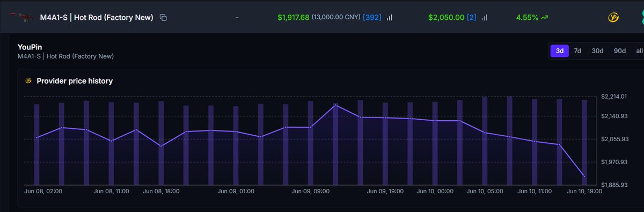Click the Jun 08, 18:00 axis label

point(162,191)
